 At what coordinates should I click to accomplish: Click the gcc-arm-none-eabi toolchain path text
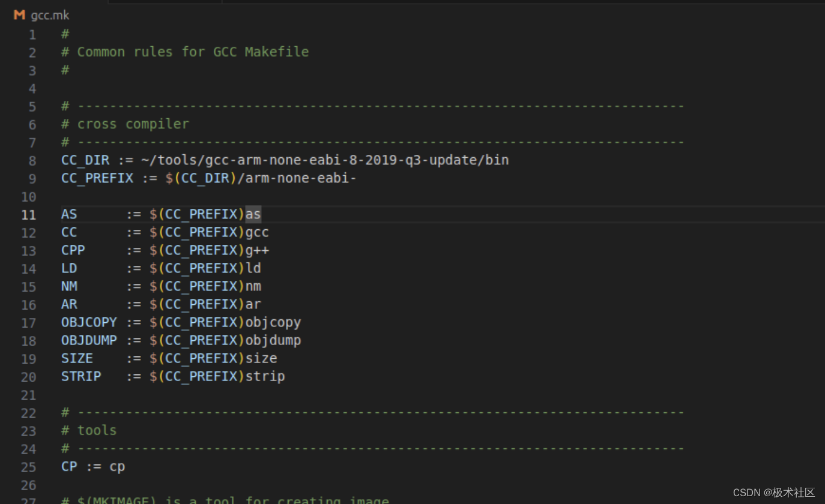(325, 160)
